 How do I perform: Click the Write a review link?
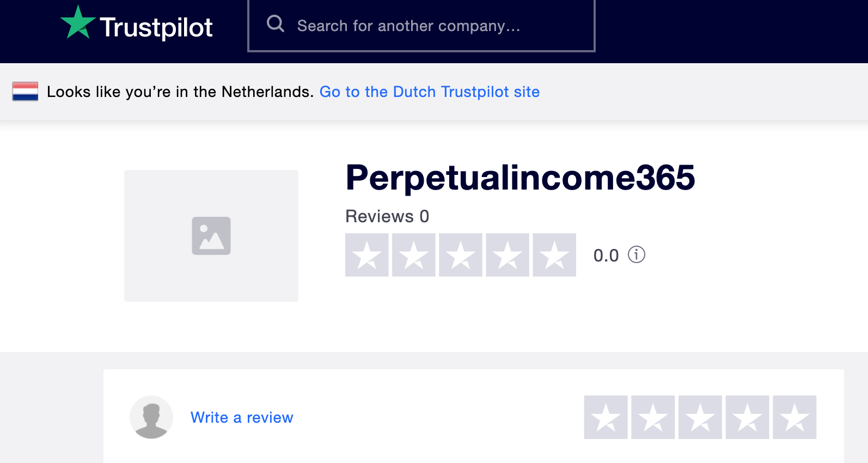[x=242, y=417]
